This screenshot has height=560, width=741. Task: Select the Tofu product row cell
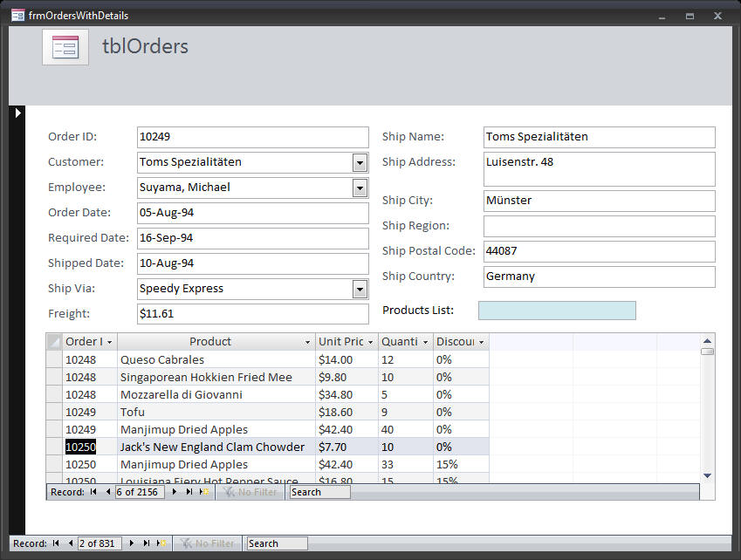pos(216,412)
